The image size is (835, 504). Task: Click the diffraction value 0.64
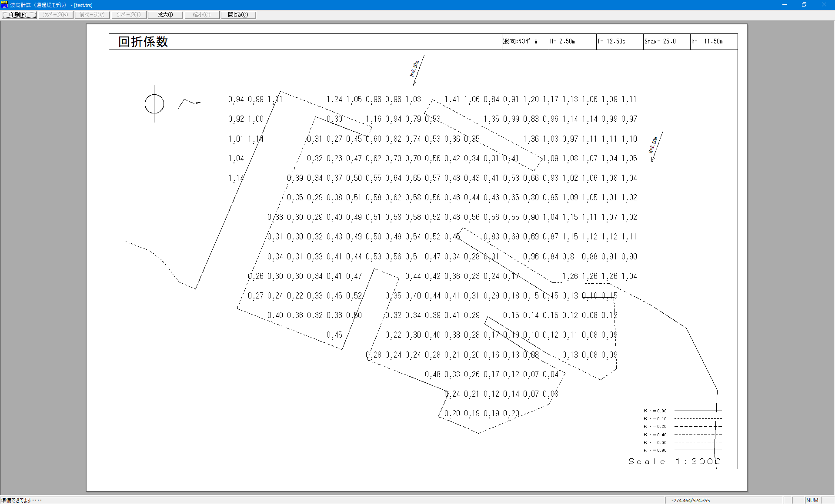(393, 178)
